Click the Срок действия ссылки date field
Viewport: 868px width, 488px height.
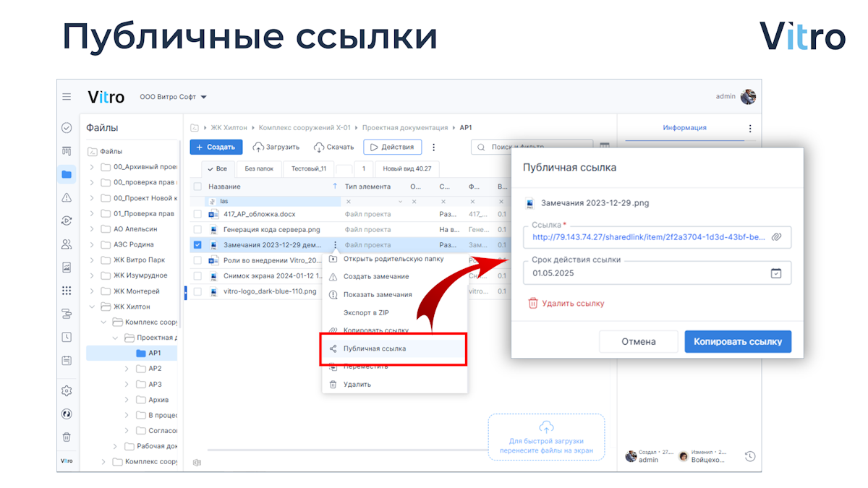pos(658,273)
